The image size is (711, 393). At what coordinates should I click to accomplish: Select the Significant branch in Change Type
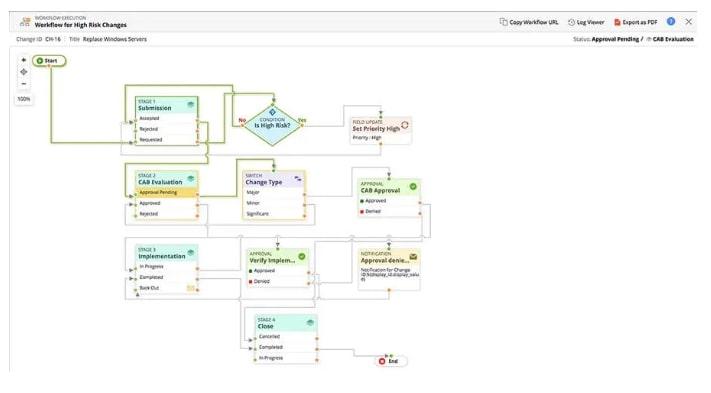274,214
